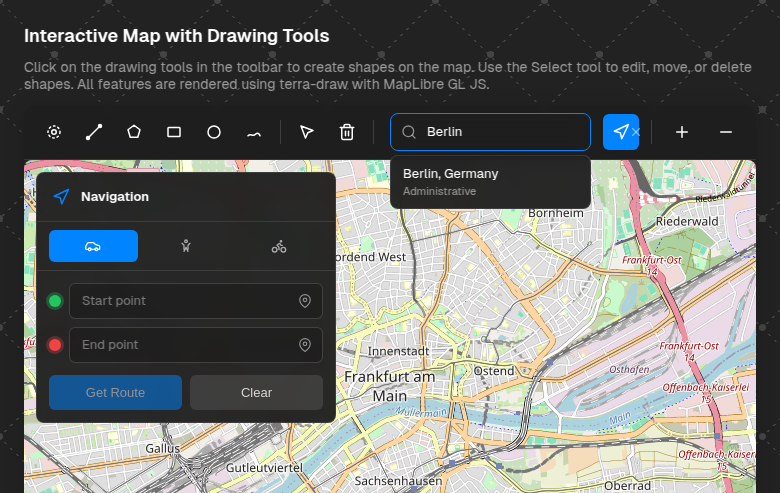Choose the Polygon drawing tool

[x=134, y=132]
